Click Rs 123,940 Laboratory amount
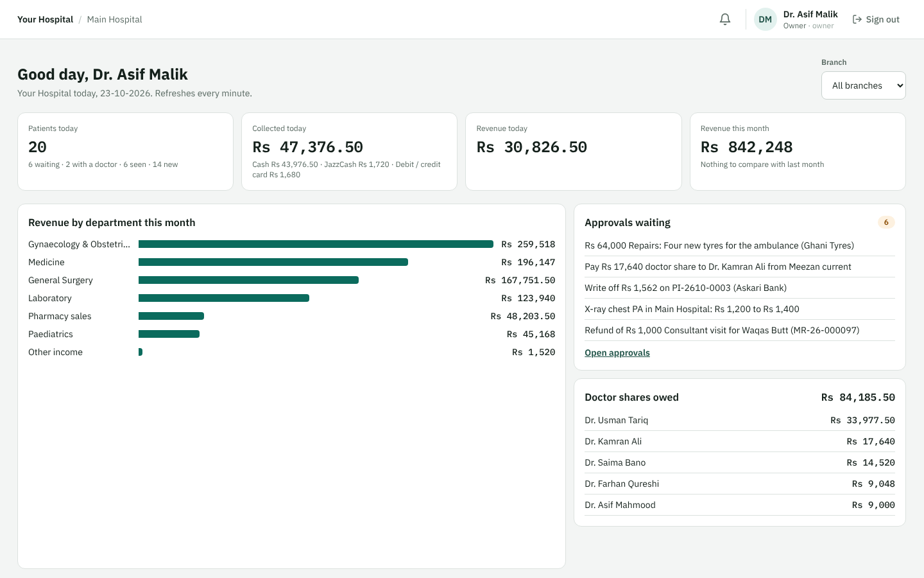Screen dimensions: 924x578 click(528, 298)
